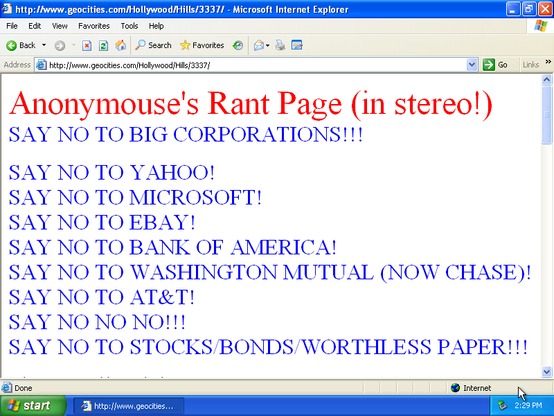Click the Forward arrow icon

(x=60, y=46)
